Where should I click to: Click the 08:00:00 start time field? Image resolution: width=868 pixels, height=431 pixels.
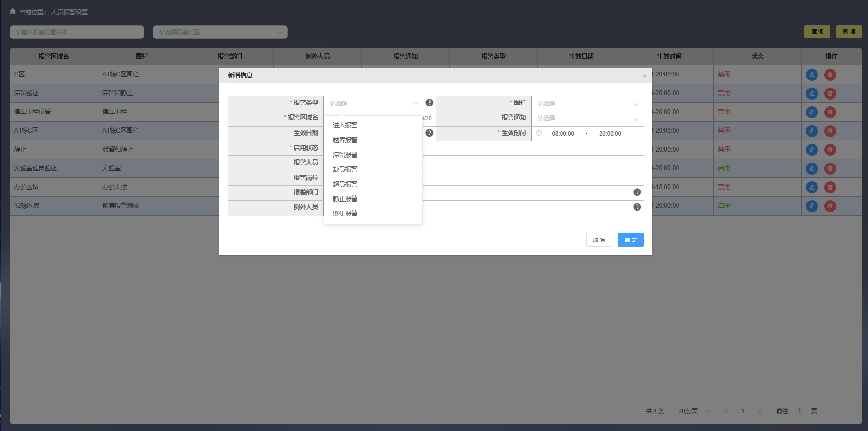[x=562, y=134]
